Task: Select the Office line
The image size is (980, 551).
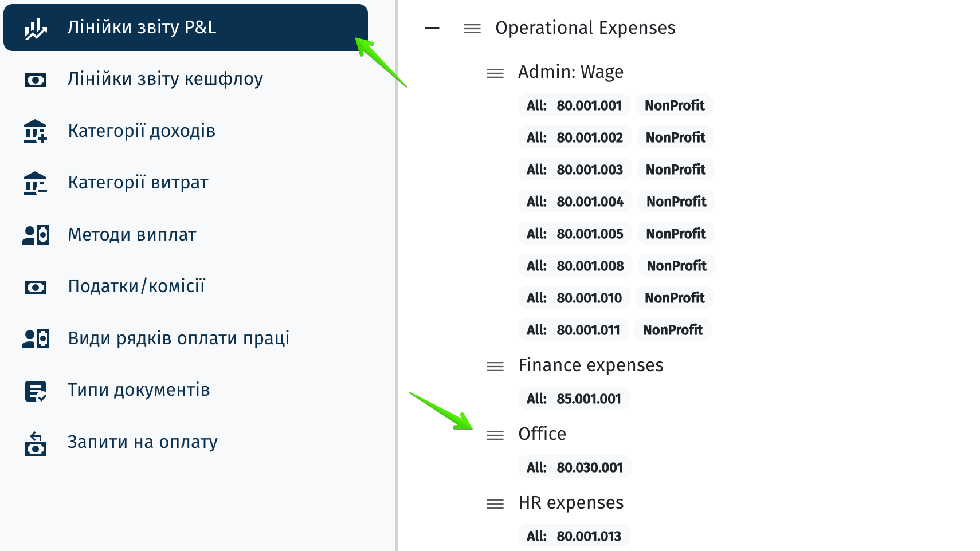Action: pos(542,434)
